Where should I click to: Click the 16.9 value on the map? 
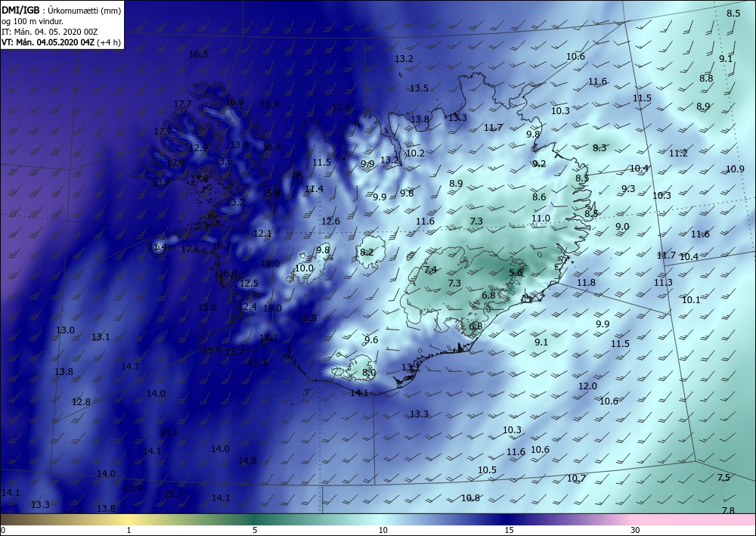[x=234, y=102]
